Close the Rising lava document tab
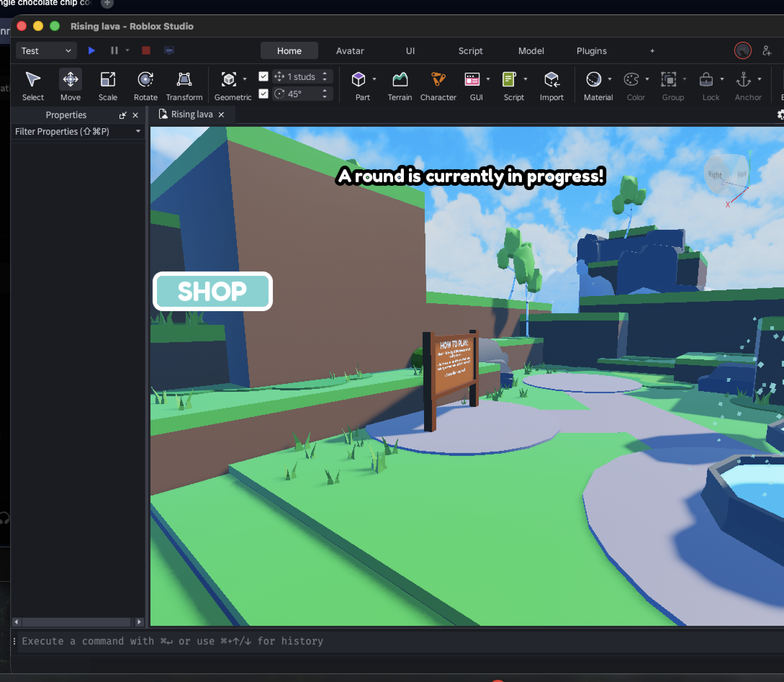This screenshot has width=784, height=682. tap(221, 115)
